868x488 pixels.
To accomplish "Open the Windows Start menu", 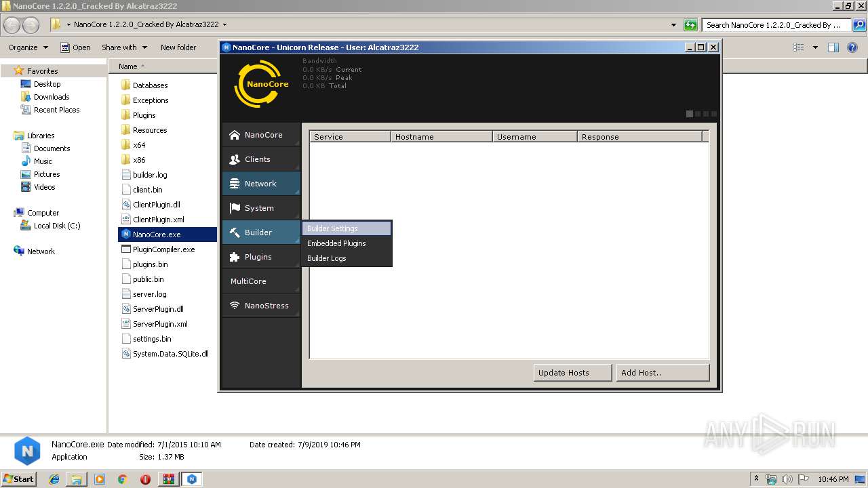I will coord(18,479).
